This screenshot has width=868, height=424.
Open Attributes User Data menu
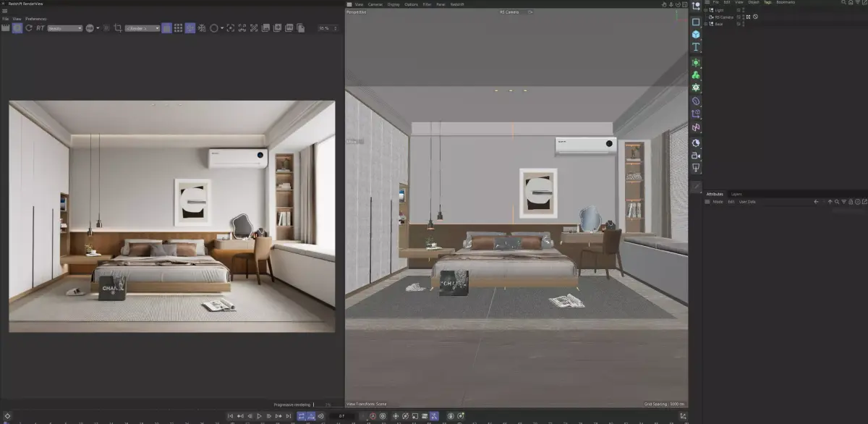click(746, 202)
